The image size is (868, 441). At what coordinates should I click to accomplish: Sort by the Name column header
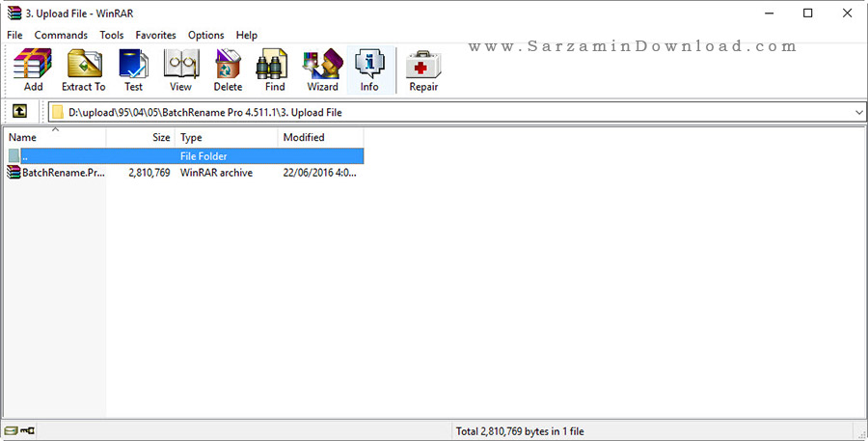pyautogui.click(x=54, y=137)
